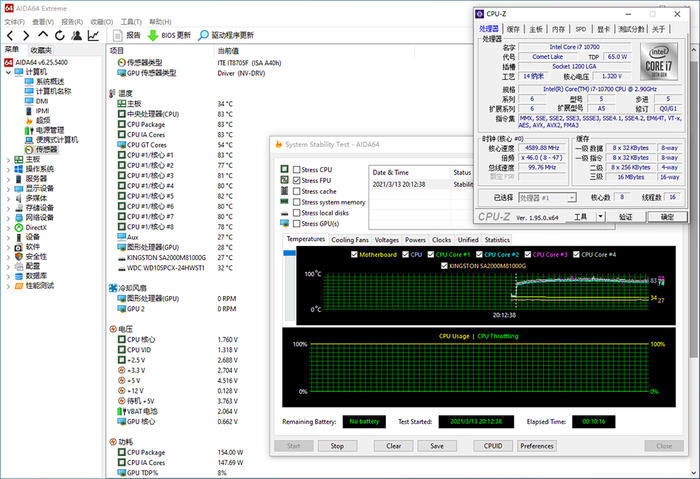Select 计算机名称 item in tree
The height and width of the screenshot is (479, 700).
48,91
